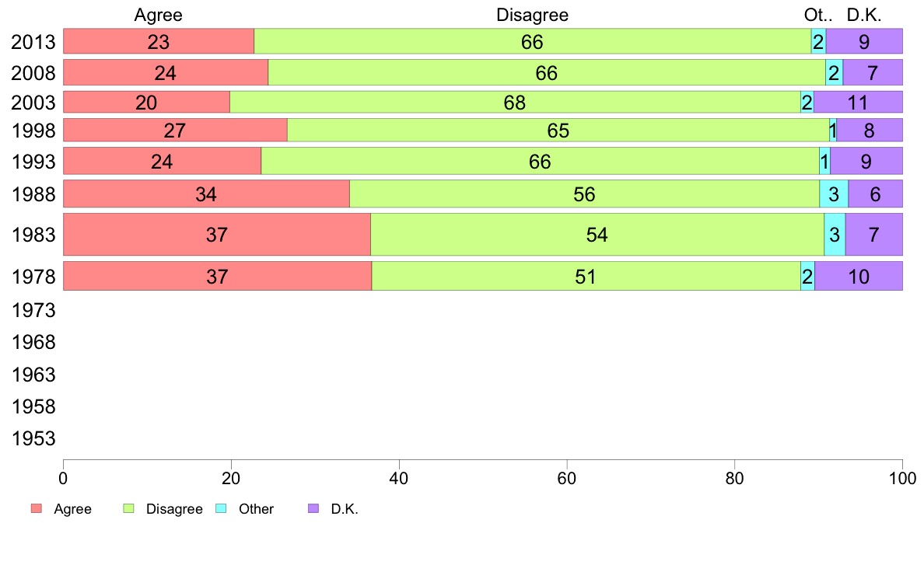Select the 1983 Disagree segment showing 54
This screenshot has height=572, width=924.
[597, 235]
